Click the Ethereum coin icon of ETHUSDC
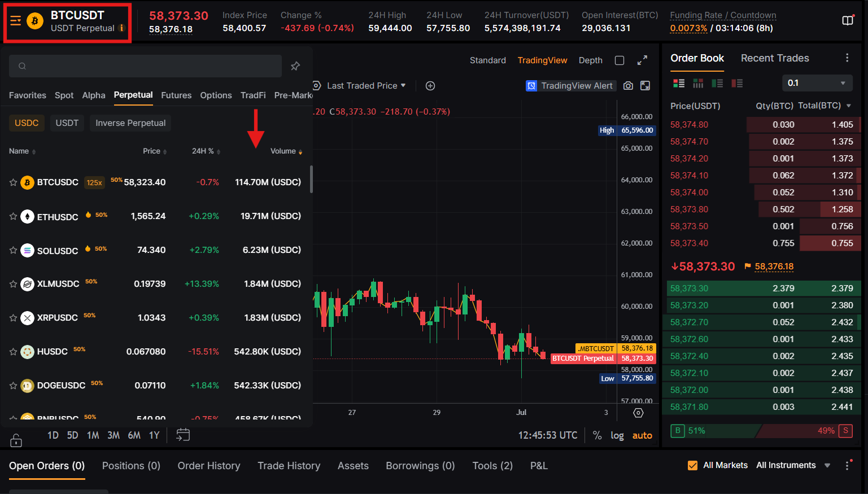 click(27, 216)
